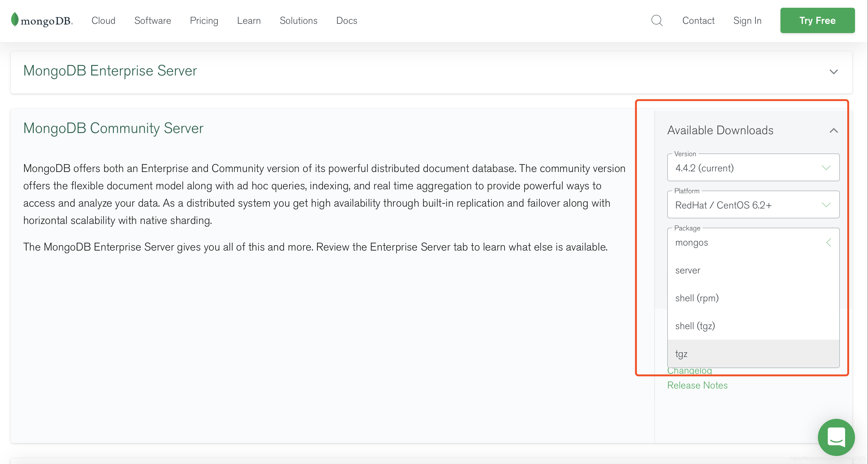The width and height of the screenshot is (868, 464).
Task: Click the chevron beside mongos package
Action: tap(829, 242)
